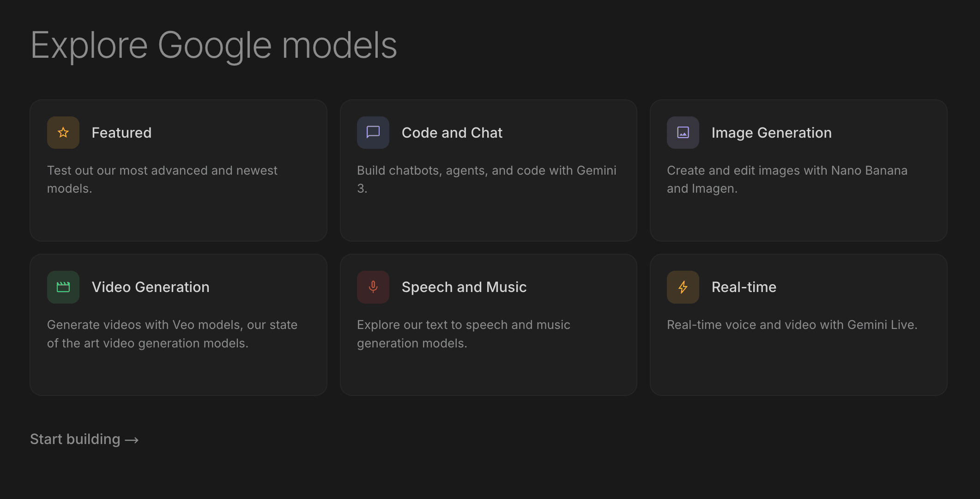Click the Gemini 3 chatbots description text
The height and width of the screenshot is (499, 980).
[x=486, y=179]
